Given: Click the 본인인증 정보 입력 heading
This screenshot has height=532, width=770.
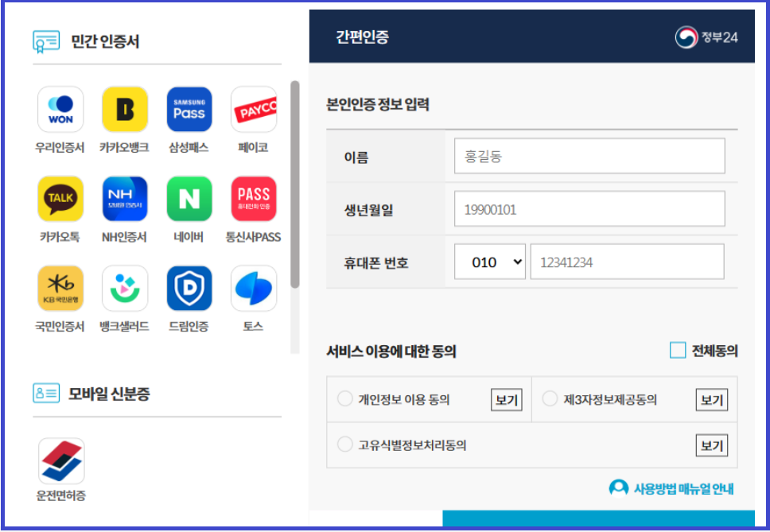Looking at the screenshot, I should coord(378,104).
